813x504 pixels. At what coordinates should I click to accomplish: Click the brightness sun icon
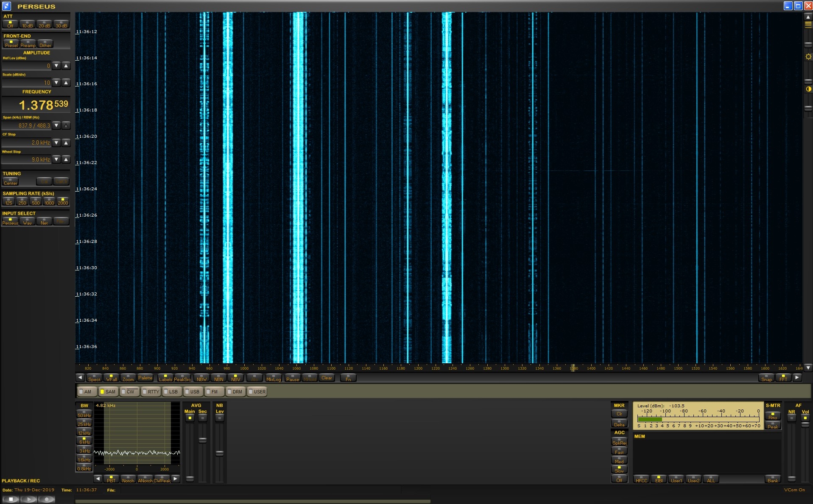tap(808, 57)
